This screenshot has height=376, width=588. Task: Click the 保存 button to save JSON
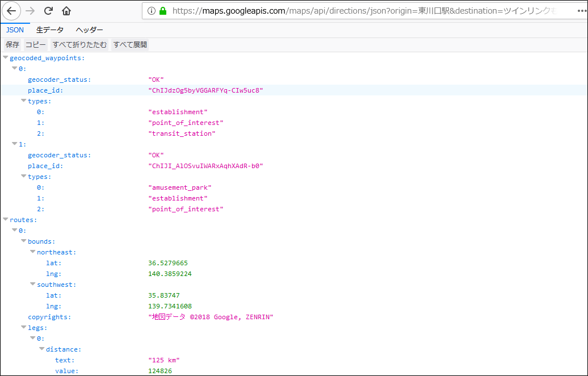[x=12, y=44]
